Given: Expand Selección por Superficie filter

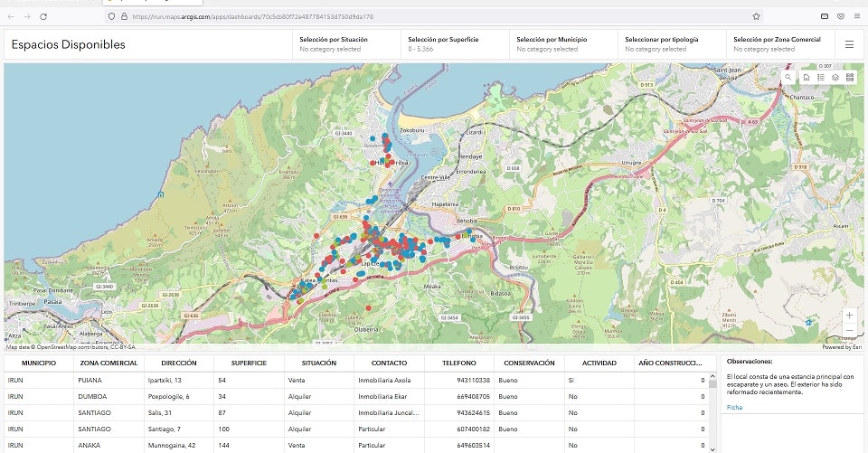Looking at the screenshot, I should point(455,44).
